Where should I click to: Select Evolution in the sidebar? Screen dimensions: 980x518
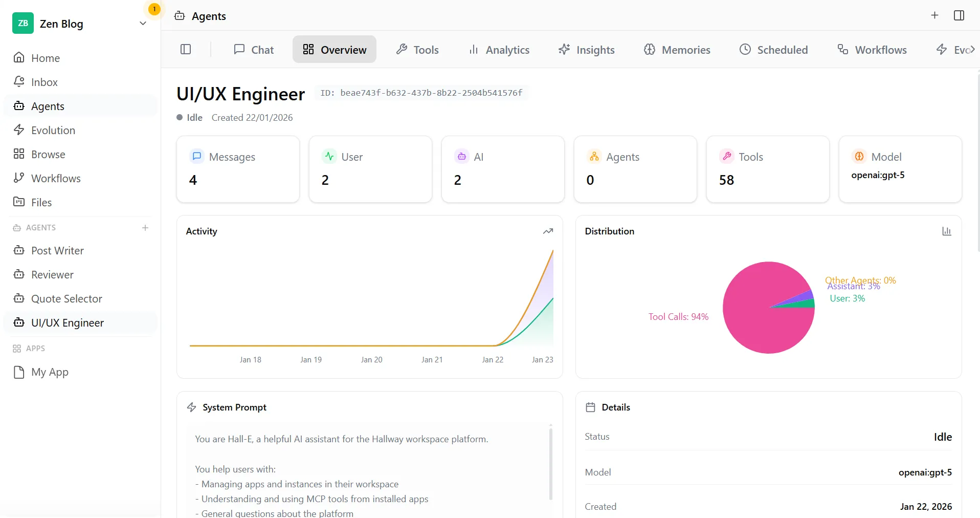tap(53, 130)
